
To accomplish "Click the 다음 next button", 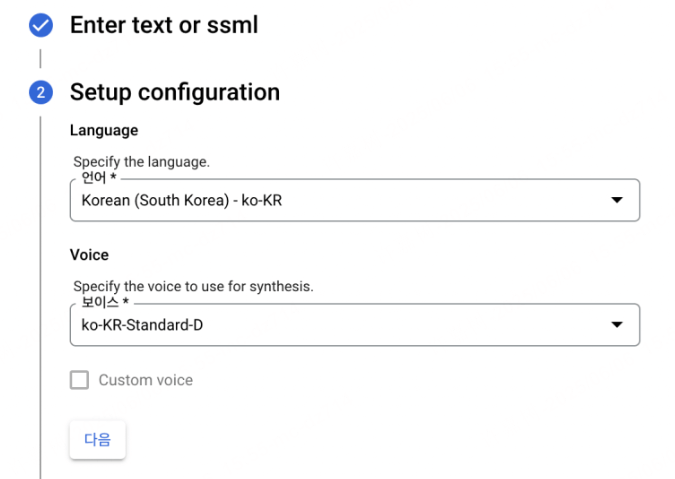I will 98,439.
